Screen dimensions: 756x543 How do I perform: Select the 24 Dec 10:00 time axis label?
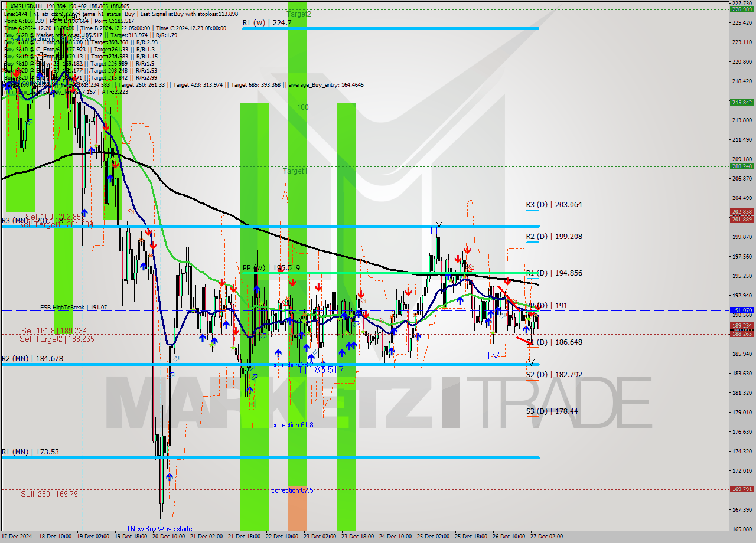click(x=396, y=537)
